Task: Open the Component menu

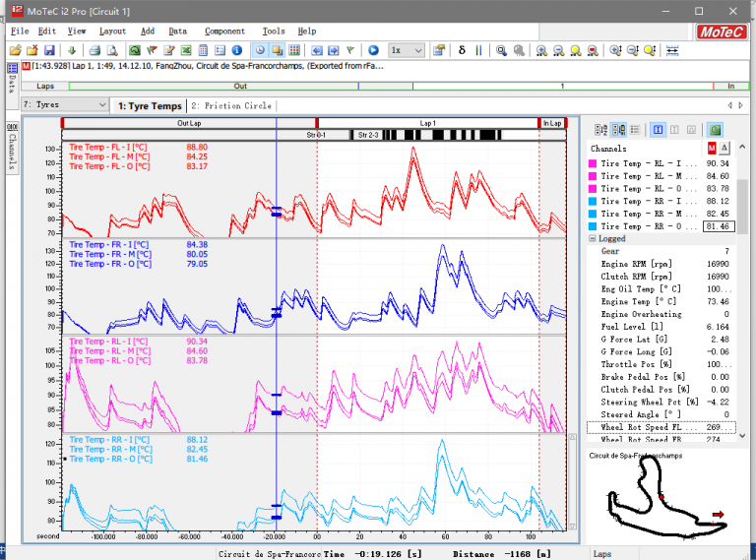Action: pyautogui.click(x=224, y=31)
